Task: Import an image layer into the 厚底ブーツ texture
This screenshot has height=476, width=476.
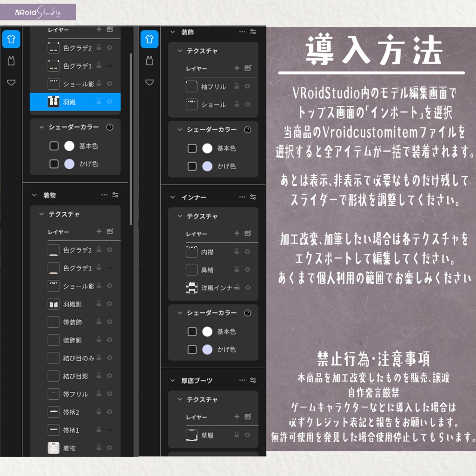Action: point(248,416)
